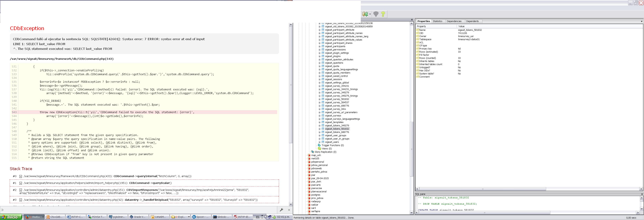
Task: Expand the sigeait_tokens_581832 tree node
Action: click(x=319, y=129)
